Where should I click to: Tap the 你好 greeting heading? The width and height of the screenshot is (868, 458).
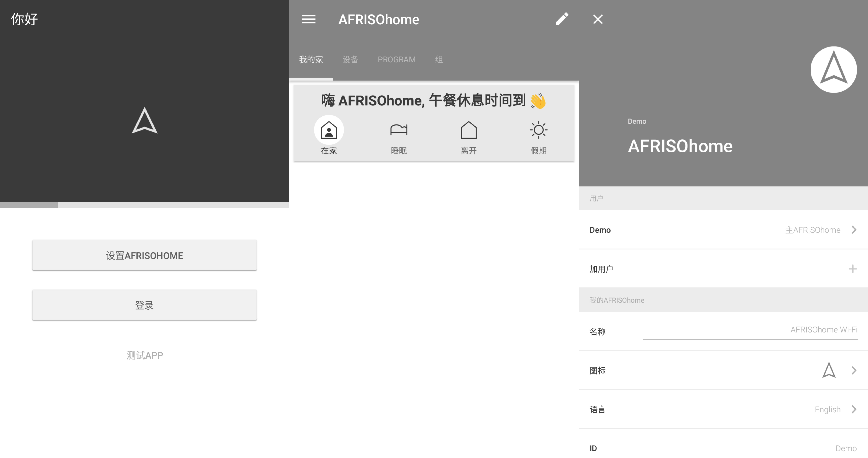click(x=24, y=19)
